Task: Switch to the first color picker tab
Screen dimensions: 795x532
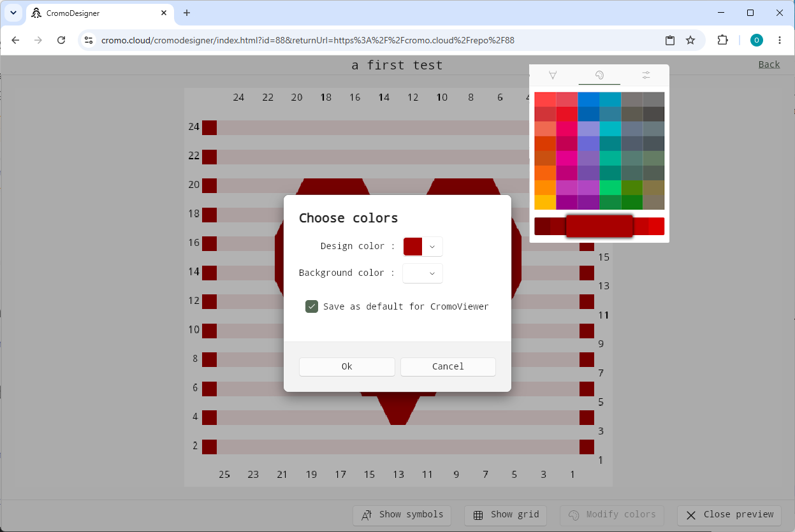Action: coord(553,75)
